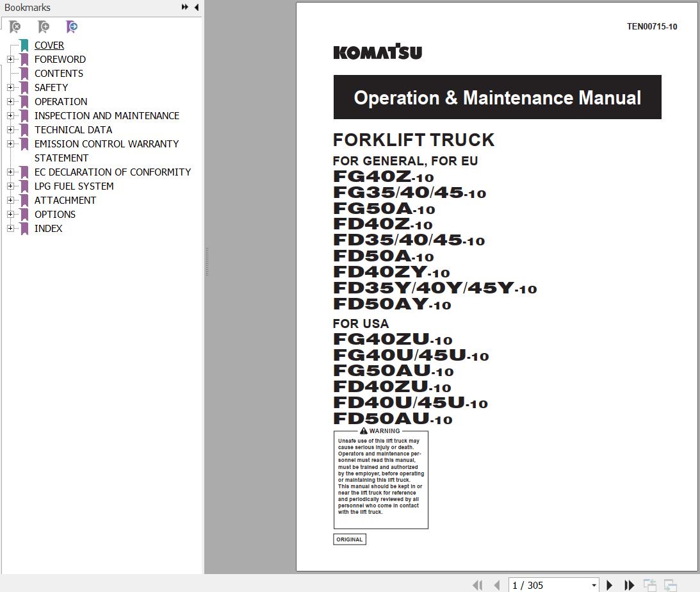This screenshot has width=700, height=592.
Task: Open EC DECLARATION OF CONFORMITY bookmark
Action: coord(113,172)
